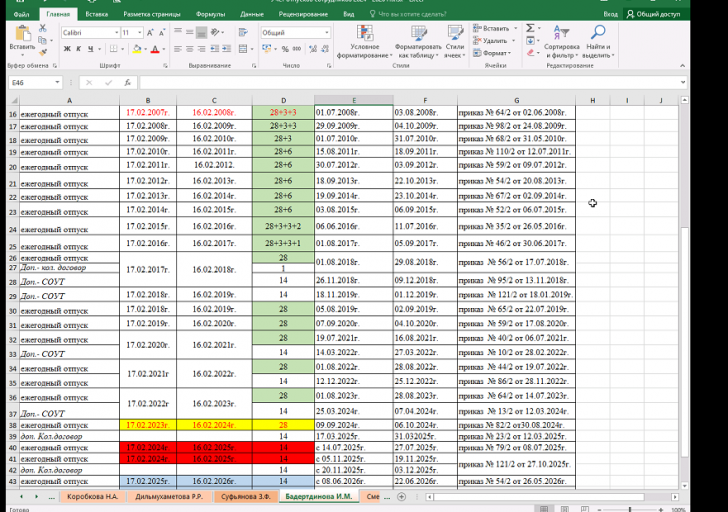
Task: Switch to the Данные tab
Action: 252,14
